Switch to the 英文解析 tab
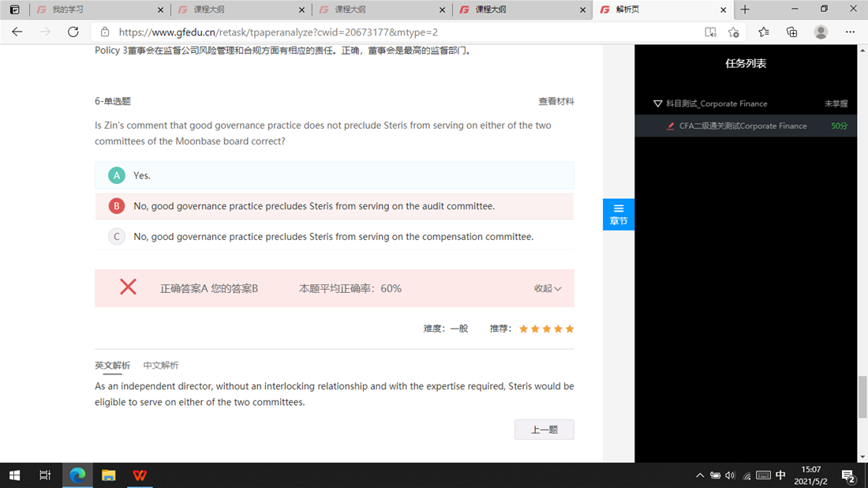Image resolution: width=868 pixels, height=488 pixels. pos(112,366)
